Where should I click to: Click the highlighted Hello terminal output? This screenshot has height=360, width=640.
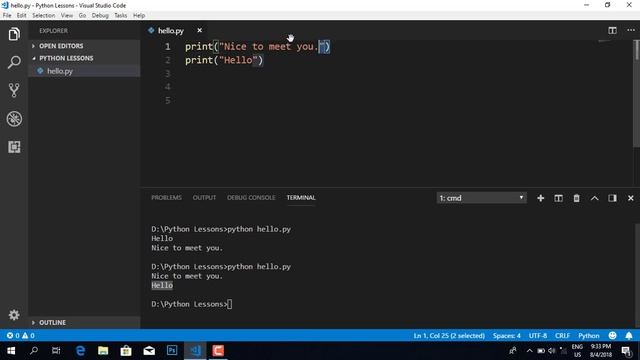[x=162, y=285]
